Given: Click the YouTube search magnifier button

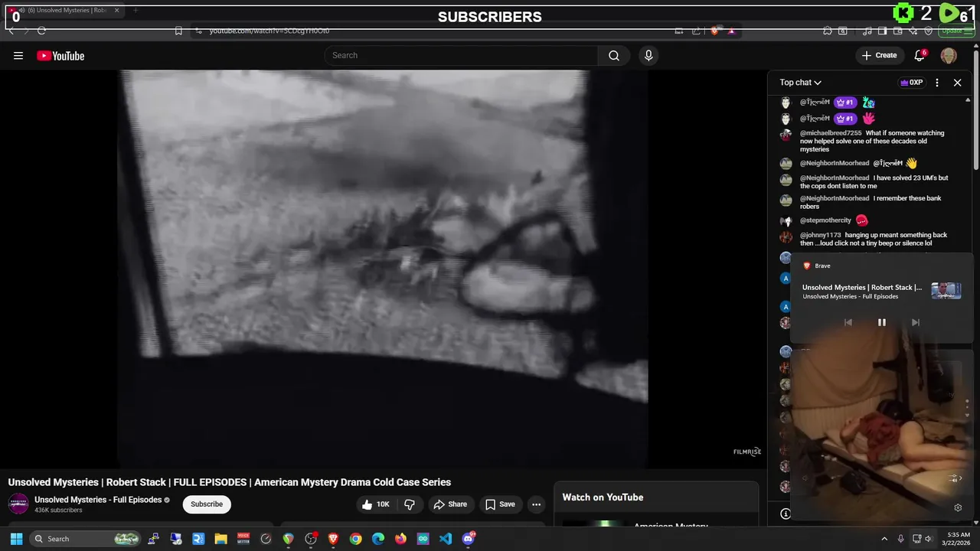Looking at the screenshot, I should pyautogui.click(x=614, y=55).
